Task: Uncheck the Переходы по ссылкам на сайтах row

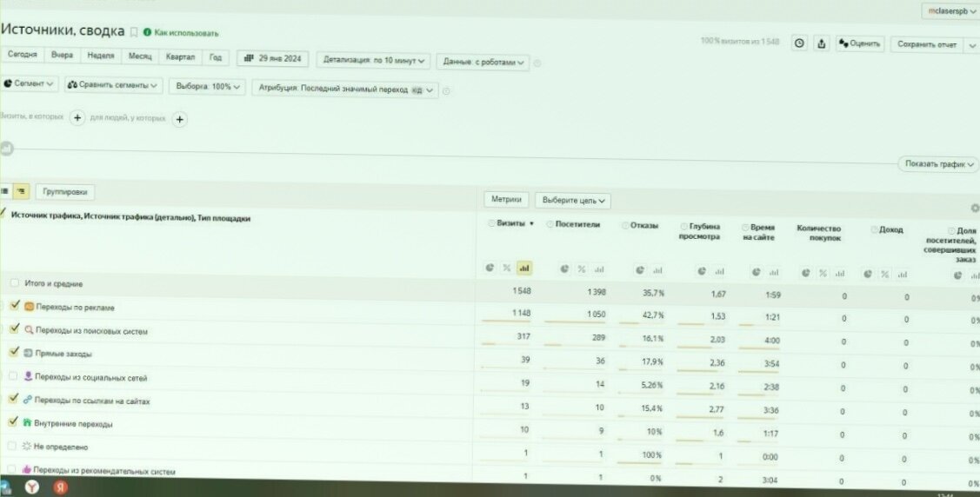Action: [x=13, y=398]
